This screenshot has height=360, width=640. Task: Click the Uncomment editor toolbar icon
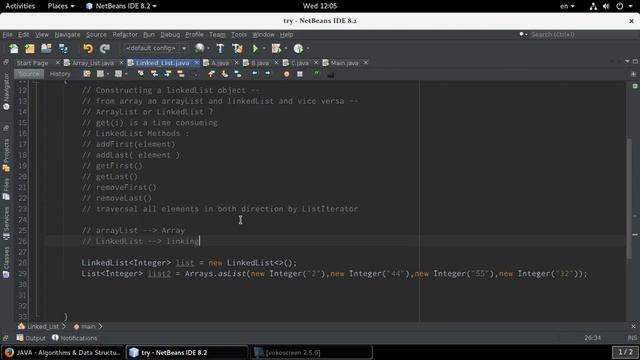[330, 74]
